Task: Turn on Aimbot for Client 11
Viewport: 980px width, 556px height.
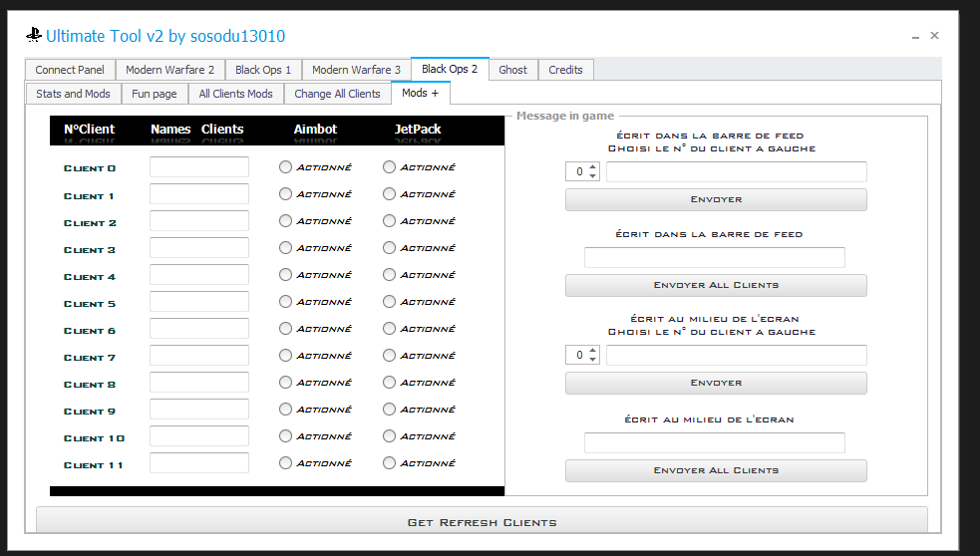Action: (285, 462)
